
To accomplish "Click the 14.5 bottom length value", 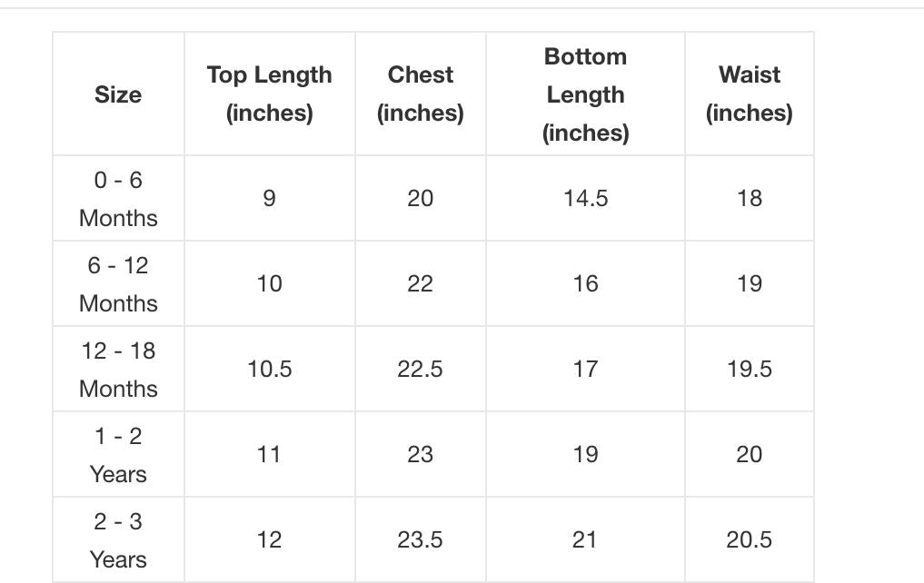I will tap(585, 199).
